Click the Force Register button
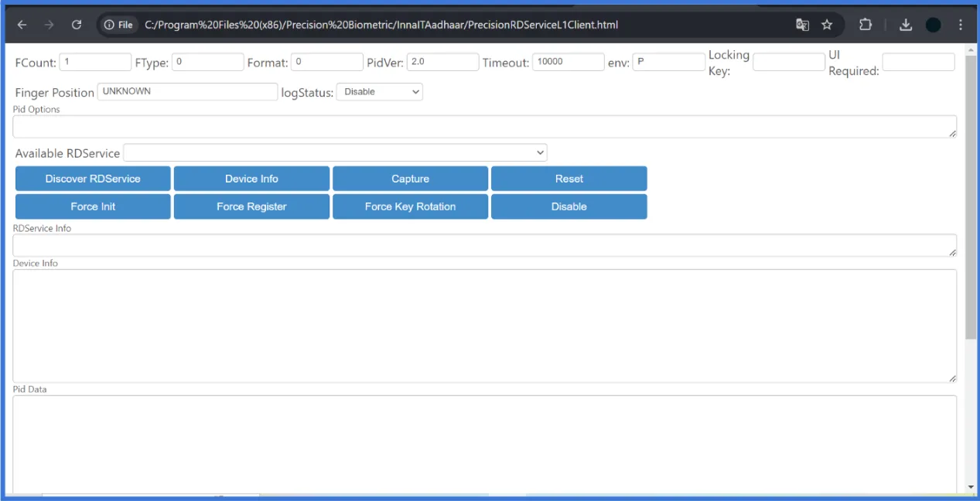Image resolution: width=980 pixels, height=501 pixels. click(251, 206)
